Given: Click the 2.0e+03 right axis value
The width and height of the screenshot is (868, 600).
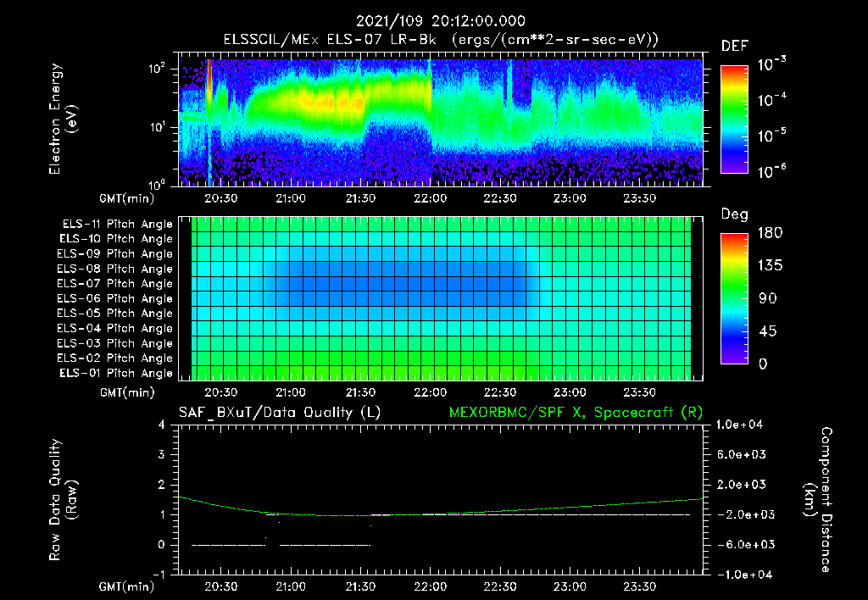Looking at the screenshot, I should [741, 485].
